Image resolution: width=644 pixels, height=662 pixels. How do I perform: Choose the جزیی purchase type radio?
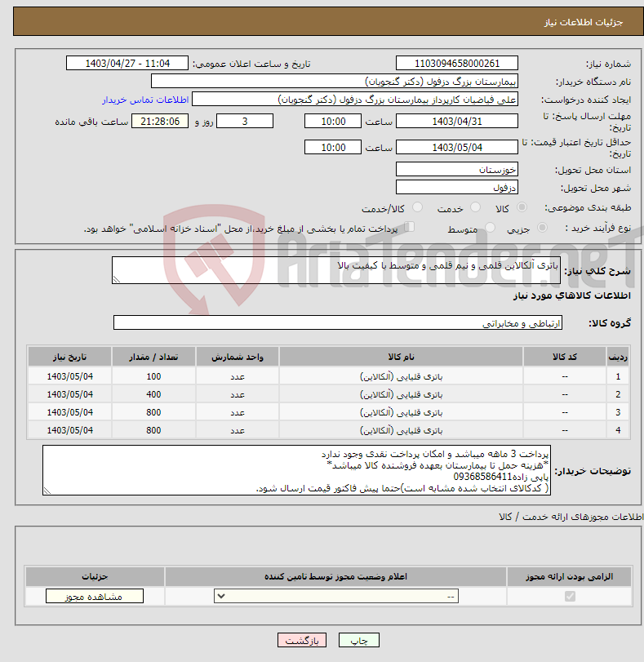tap(542, 228)
